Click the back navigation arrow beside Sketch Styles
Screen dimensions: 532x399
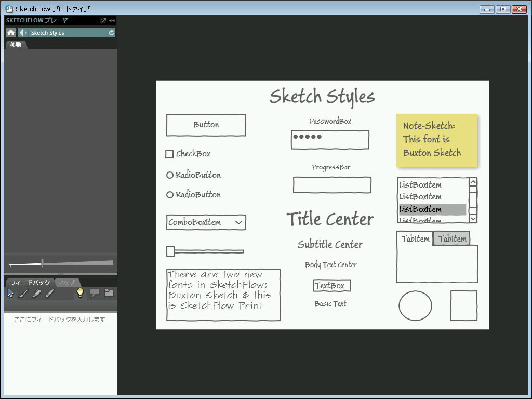pos(21,33)
